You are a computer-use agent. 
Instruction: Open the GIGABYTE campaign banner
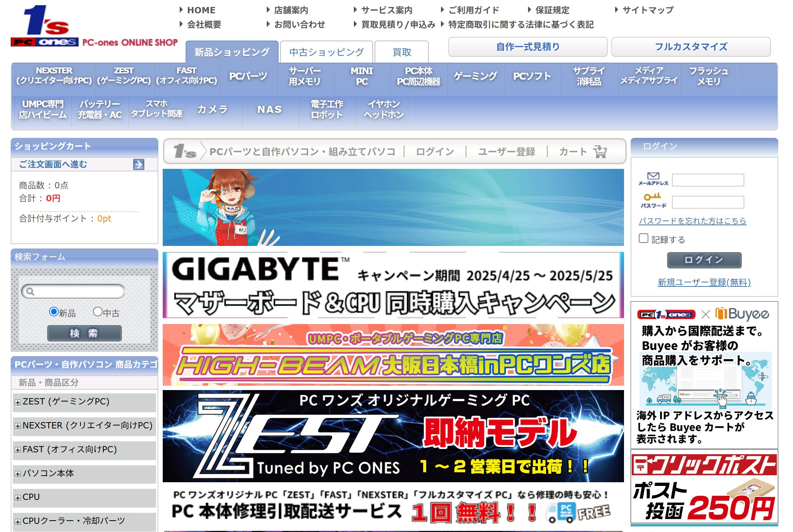pos(393,285)
